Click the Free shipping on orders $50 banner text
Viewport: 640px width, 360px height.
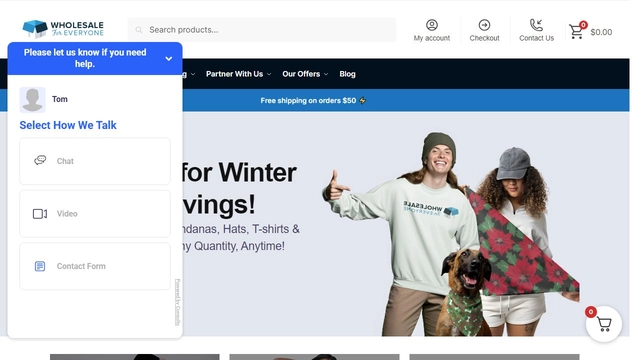[313, 100]
